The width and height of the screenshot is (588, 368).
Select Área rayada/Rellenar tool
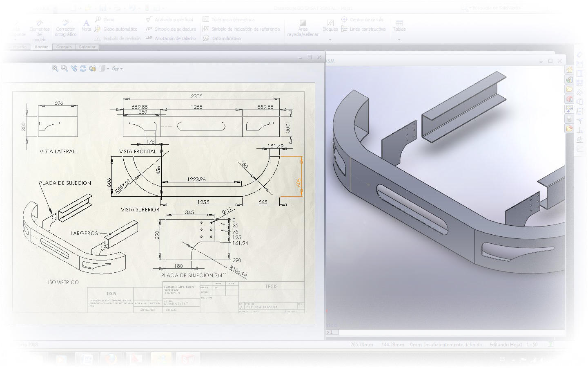[x=303, y=28]
